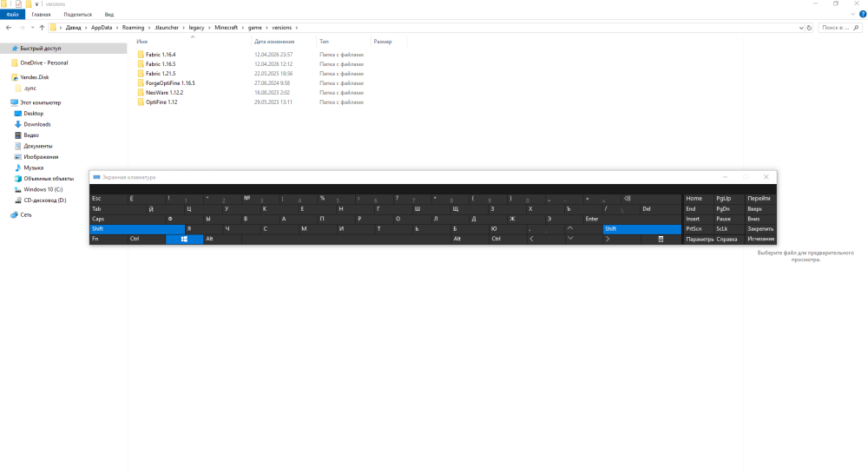Open the Поделиться ribbon tab
The width and height of the screenshot is (868, 473).
point(77,15)
